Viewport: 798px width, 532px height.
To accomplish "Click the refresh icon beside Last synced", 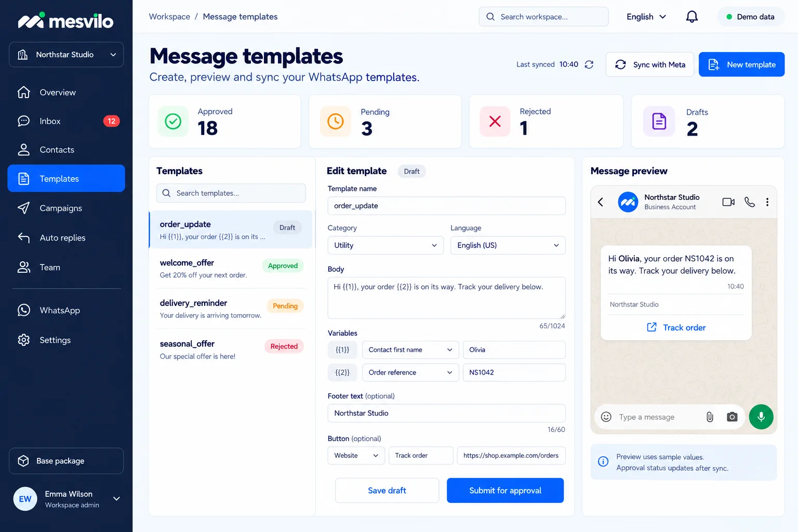I will [x=589, y=64].
